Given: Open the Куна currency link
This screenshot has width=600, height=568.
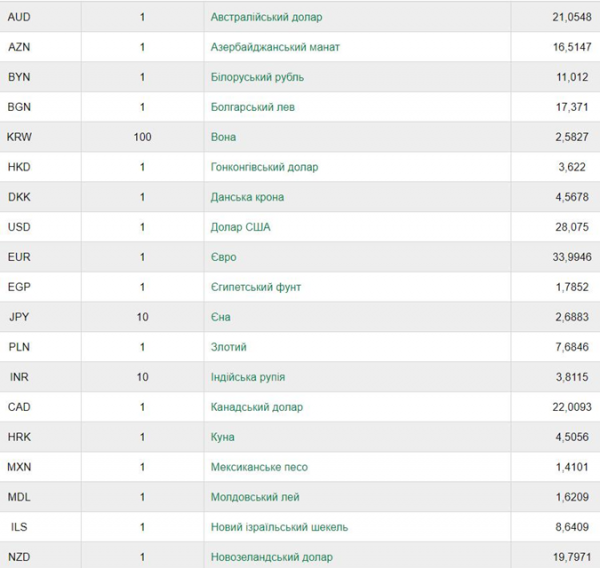Looking at the screenshot, I should (222, 437).
